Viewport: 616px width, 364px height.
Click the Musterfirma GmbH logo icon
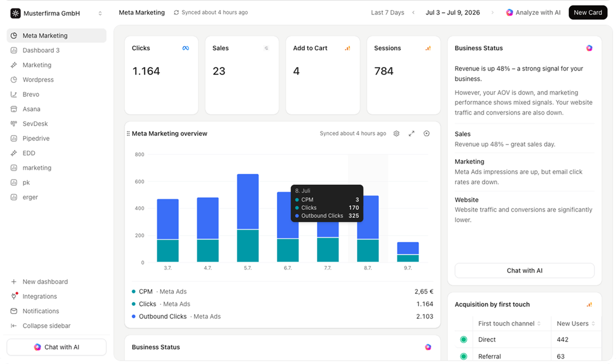[15, 13]
